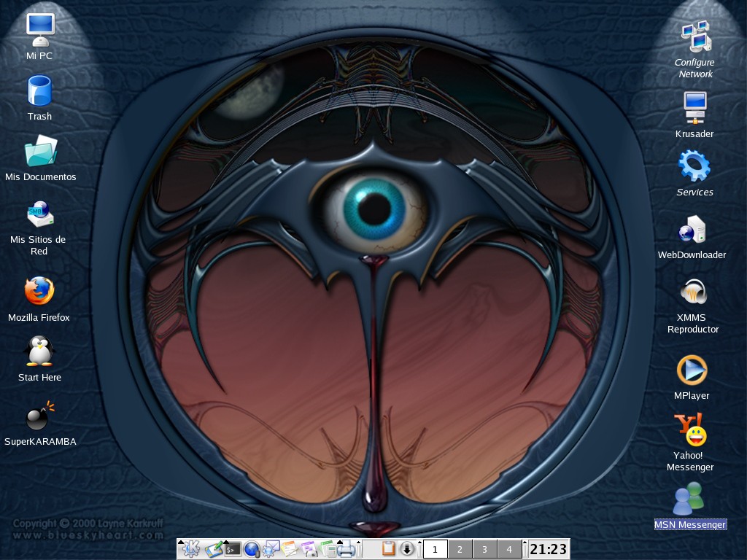The width and height of the screenshot is (747, 560).
Task: Open the Start Here penguin icon
Action: pyautogui.click(x=39, y=351)
